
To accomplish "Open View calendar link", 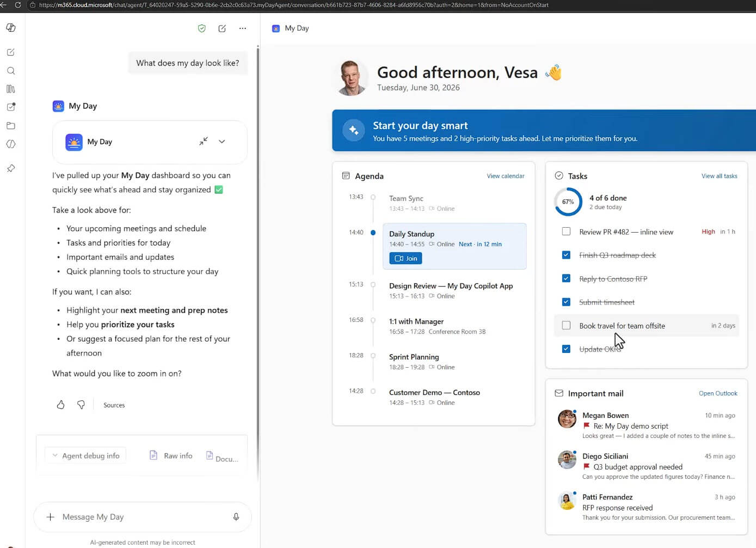I will click(506, 176).
